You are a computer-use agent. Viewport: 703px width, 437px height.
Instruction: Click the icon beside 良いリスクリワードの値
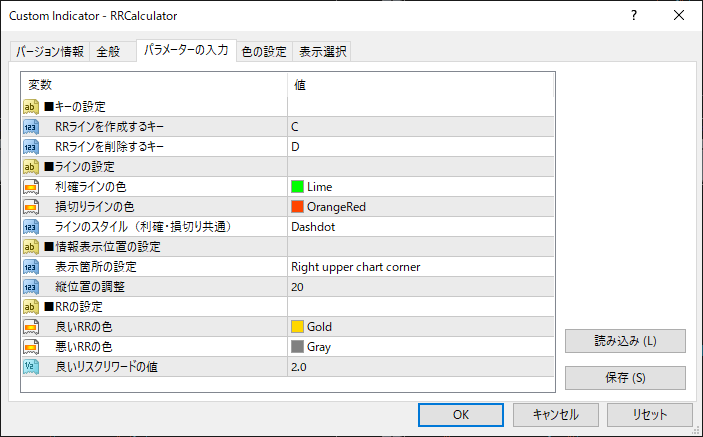(30, 367)
